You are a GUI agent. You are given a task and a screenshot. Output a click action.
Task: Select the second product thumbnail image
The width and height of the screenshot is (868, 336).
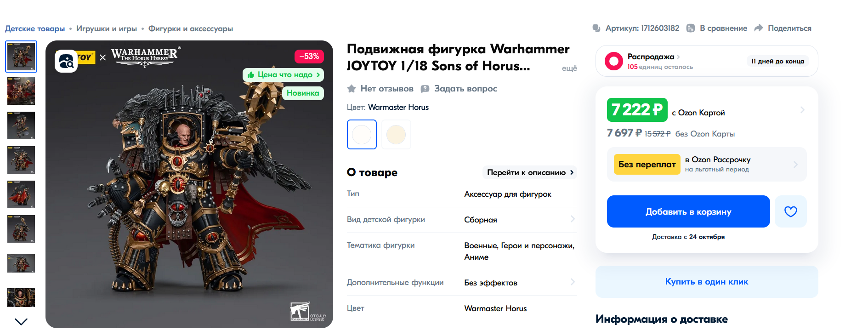tap(21, 91)
